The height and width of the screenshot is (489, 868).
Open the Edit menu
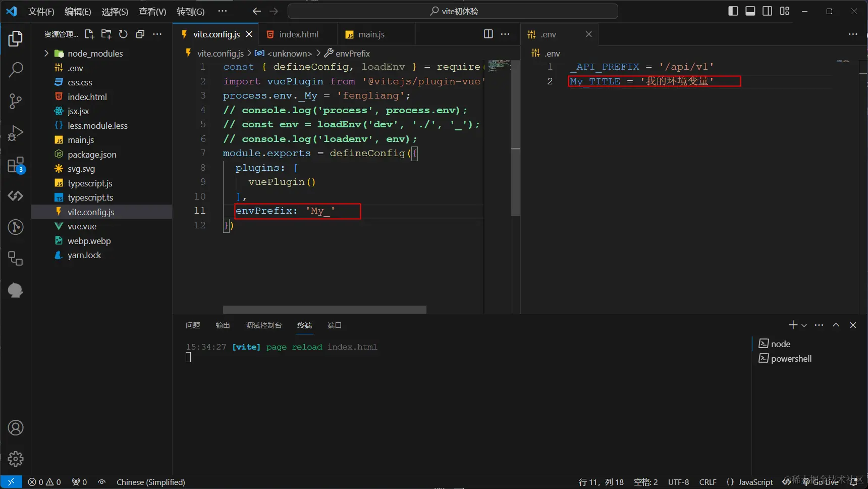coord(78,11)
